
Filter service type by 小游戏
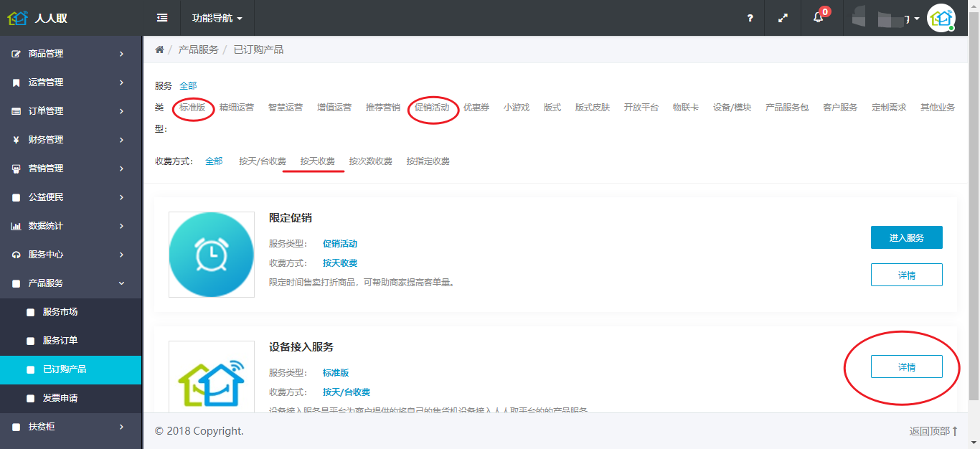[517, 108]
